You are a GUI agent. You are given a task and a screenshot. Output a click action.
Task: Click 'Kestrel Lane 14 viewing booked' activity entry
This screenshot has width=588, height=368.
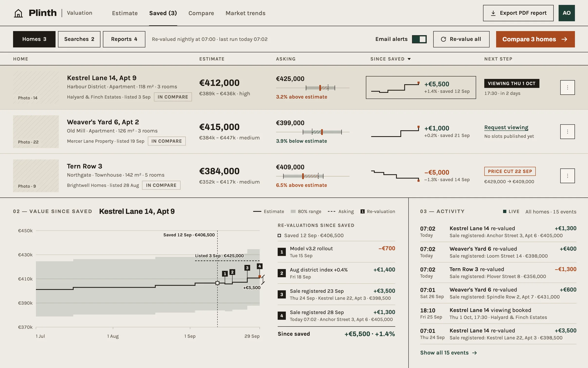498,314
